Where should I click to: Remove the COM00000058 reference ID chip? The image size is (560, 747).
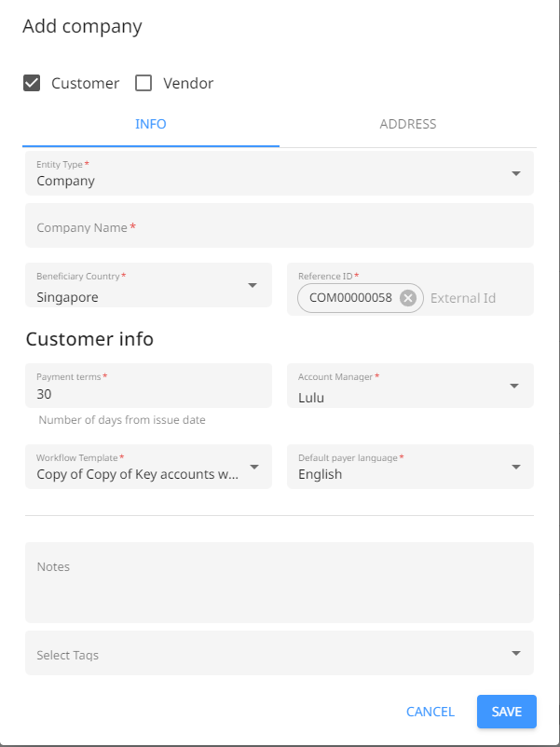pyautogui.click(x=407, y=298)
